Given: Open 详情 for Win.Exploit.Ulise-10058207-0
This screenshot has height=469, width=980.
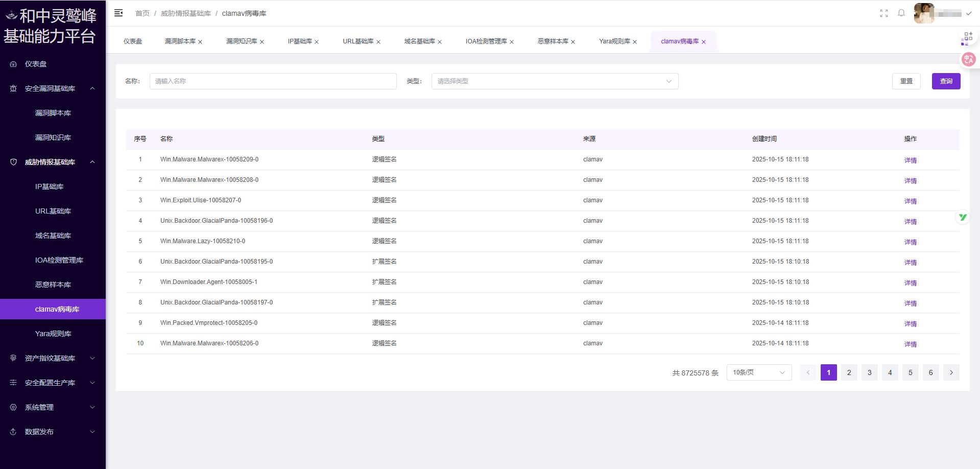Looking at the screenshot, I should tap(910, 201).
